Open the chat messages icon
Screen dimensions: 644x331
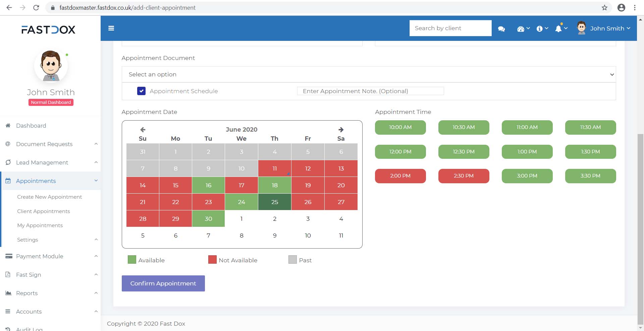click(x=501, y=29)
